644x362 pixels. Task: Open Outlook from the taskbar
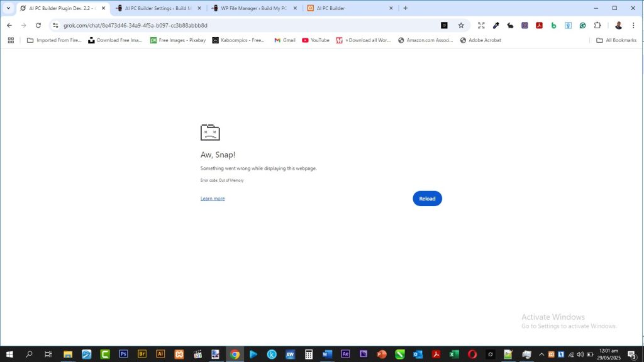[x=418, y=354]
